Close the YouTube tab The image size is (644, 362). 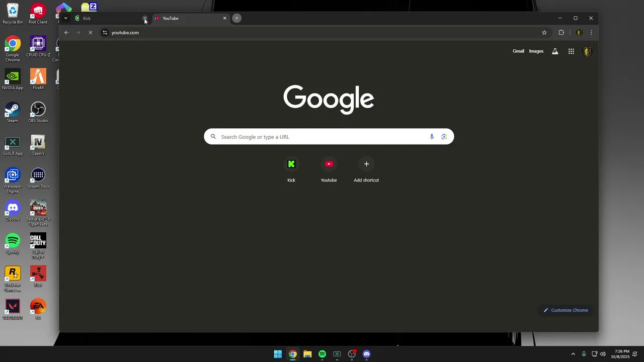[224, 18]
